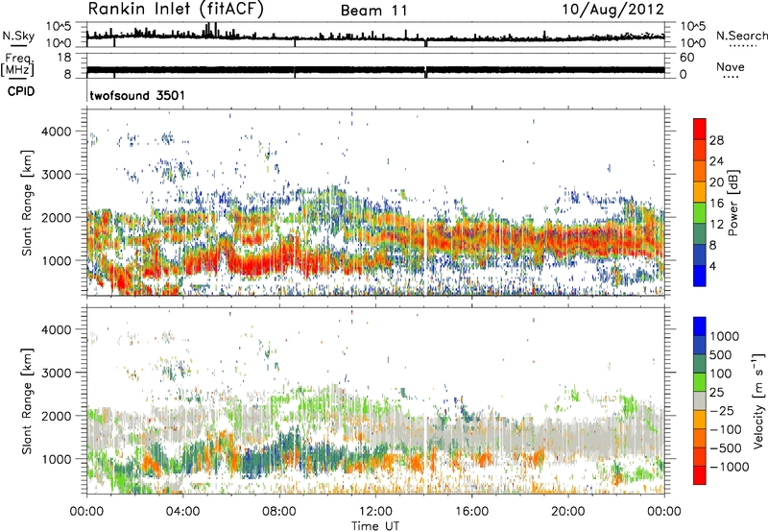Click the "-100" label on the velocity colorbar
This screenshot has height=532, width=768.
point(726,429)
